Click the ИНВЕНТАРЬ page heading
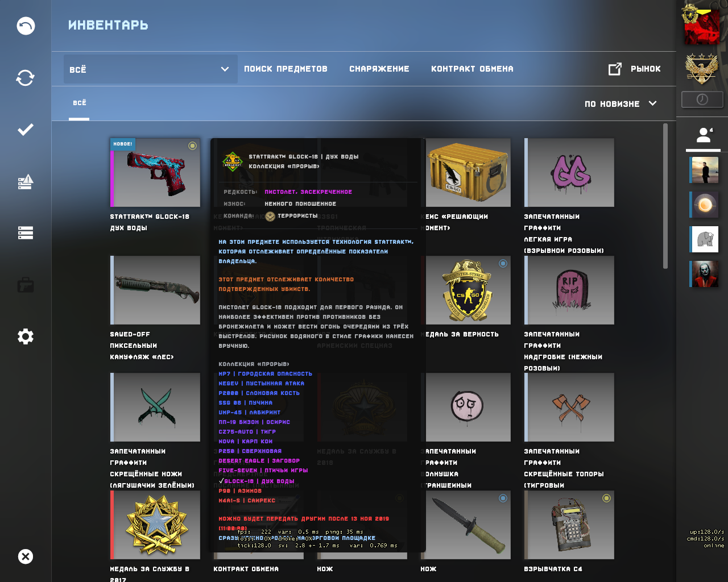 pos(108,25)
